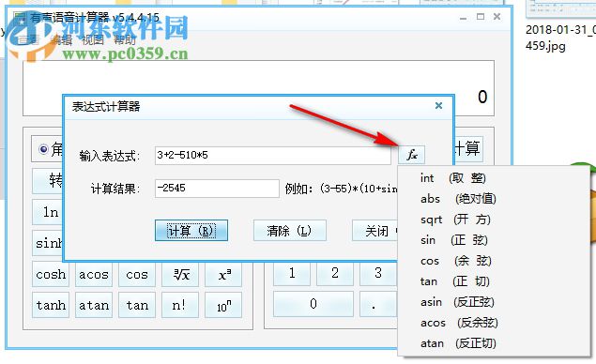Close the calculator main window

point(497,17)
